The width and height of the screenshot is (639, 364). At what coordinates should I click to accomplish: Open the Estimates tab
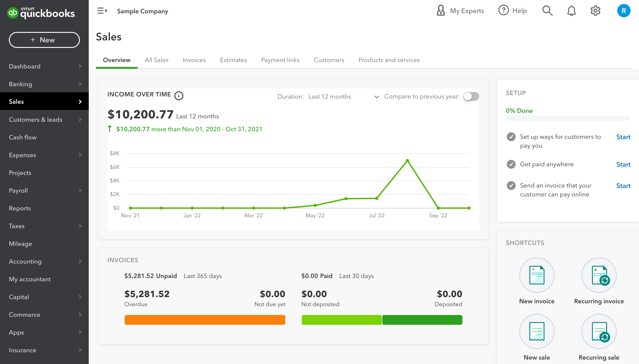pyautogui.click(x=233, y=60)
